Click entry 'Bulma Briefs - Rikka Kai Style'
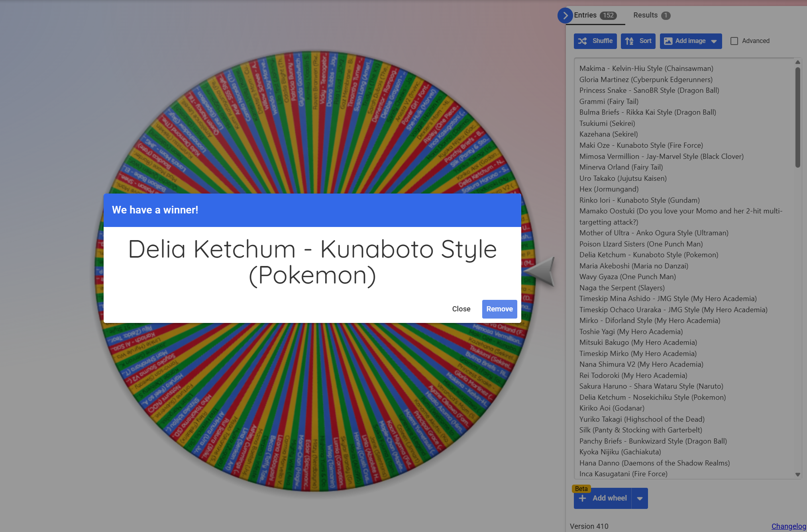Image resolution: width=807 pixels, height=532 pixels. coord(648,112)
